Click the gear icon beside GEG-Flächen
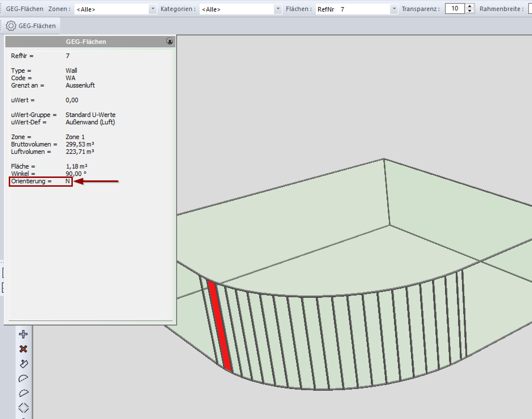532x419 pixels. (11, 26)
